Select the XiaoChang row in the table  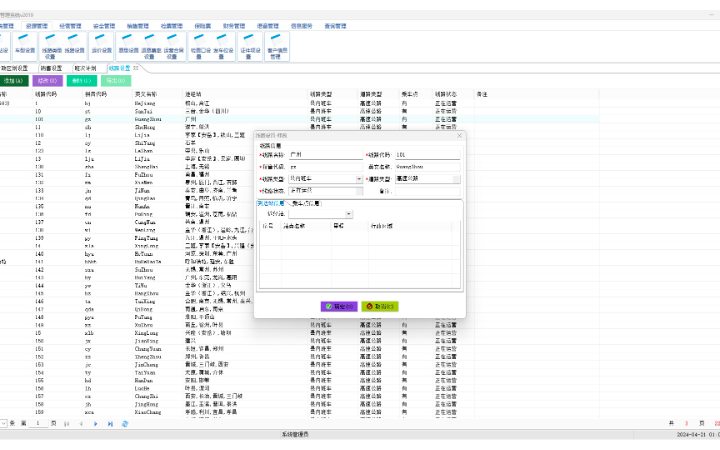point(299,412)
